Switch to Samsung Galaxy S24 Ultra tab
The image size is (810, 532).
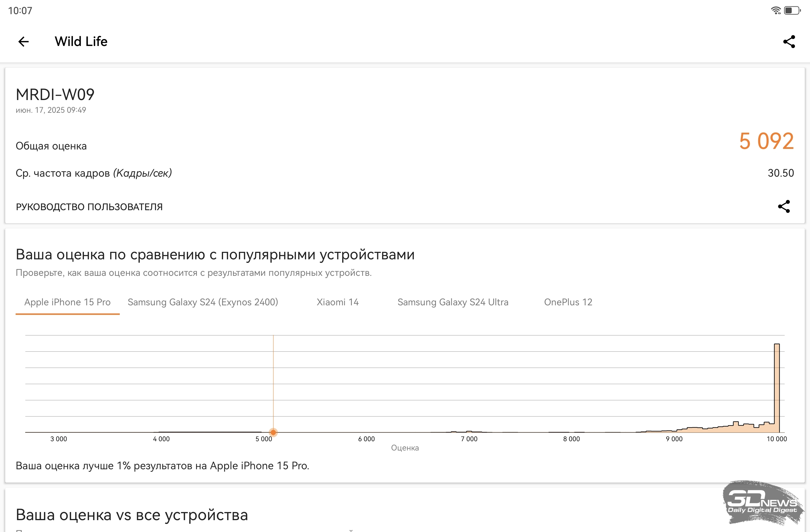pyautogui.click(x=453, y=302)
